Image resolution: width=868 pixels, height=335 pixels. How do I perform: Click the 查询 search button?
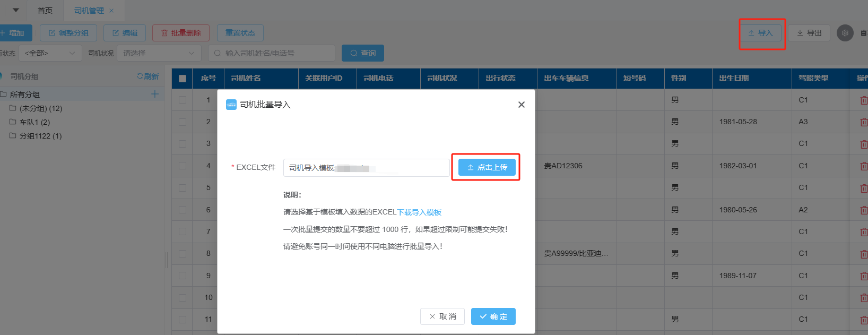(363, 53)
